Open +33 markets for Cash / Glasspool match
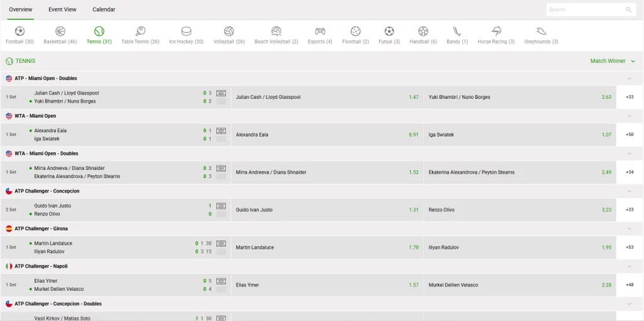The height and width of the screenshot is (321, 644). [x=630, y=97]
